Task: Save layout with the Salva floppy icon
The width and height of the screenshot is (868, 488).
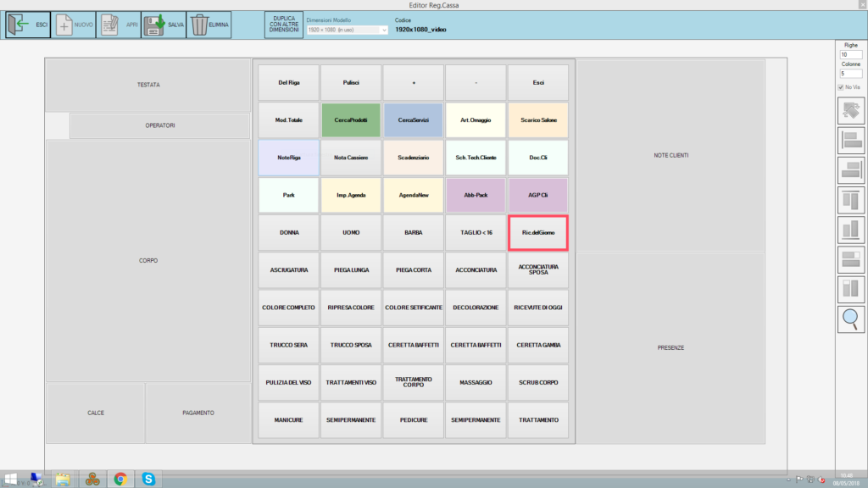Action: tap(163, 25)
